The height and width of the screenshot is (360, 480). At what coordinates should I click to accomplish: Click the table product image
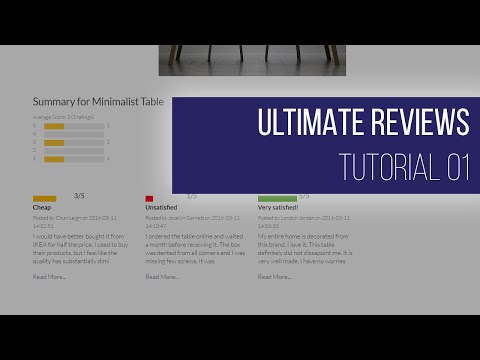[x=252, y=60]
